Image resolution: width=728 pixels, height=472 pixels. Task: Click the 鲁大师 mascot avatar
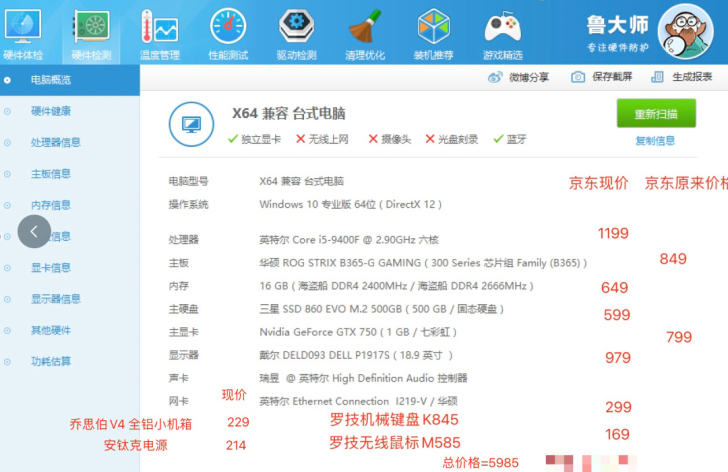686,32
